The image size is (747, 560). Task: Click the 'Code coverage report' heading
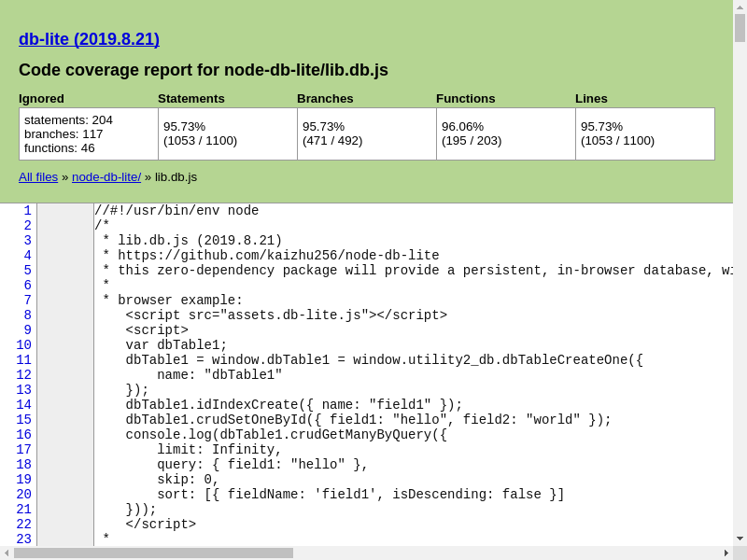tap(204, 70)
